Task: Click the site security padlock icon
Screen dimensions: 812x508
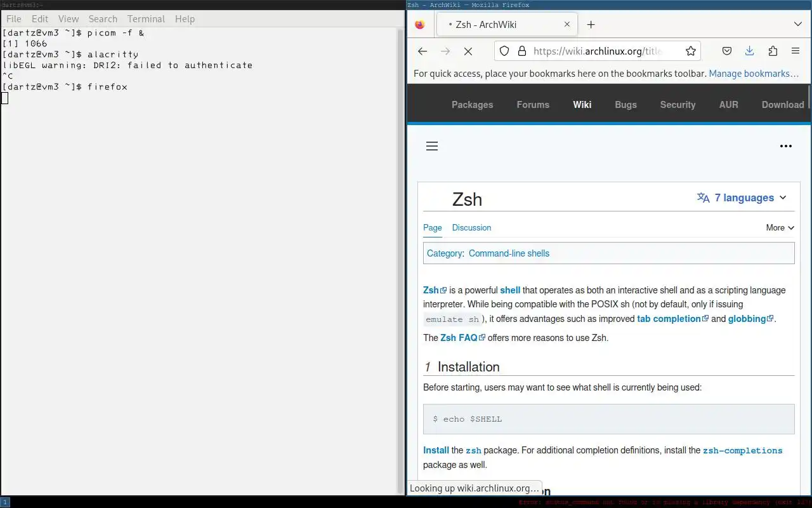Action: (521, 51)
